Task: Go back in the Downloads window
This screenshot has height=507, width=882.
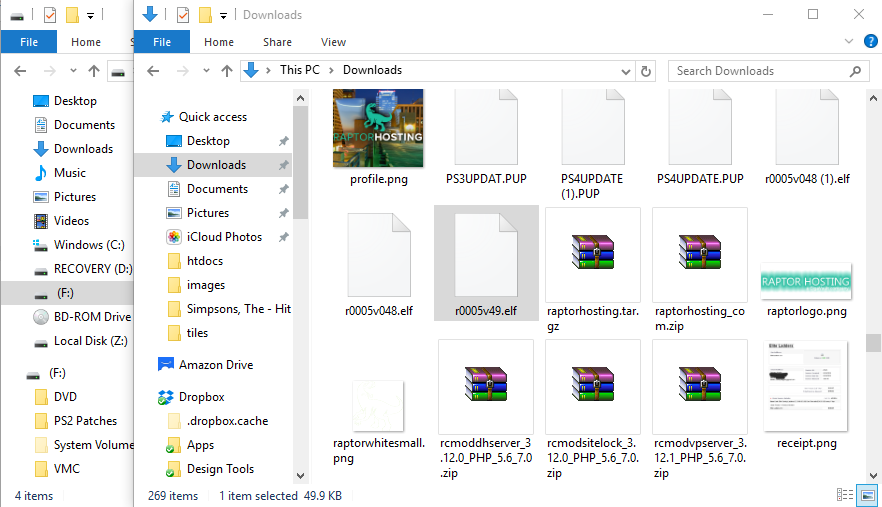Action: pos(153,71)
